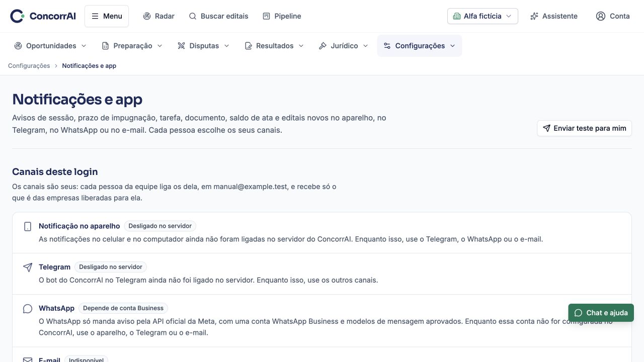Click the WhatsApp bubble icon
This screenshot has width=644, height=362.
pyautogui.click(x=28, y=309)
